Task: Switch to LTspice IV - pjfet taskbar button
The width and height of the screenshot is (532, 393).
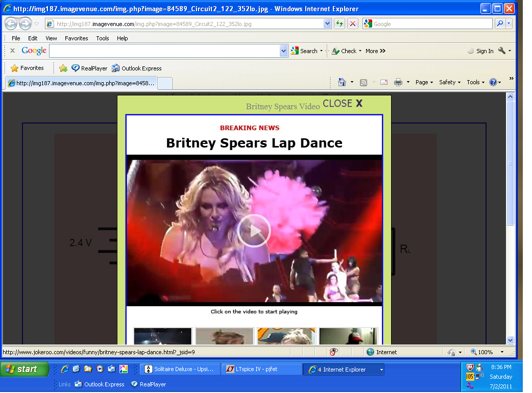Action: click(261, 369)
